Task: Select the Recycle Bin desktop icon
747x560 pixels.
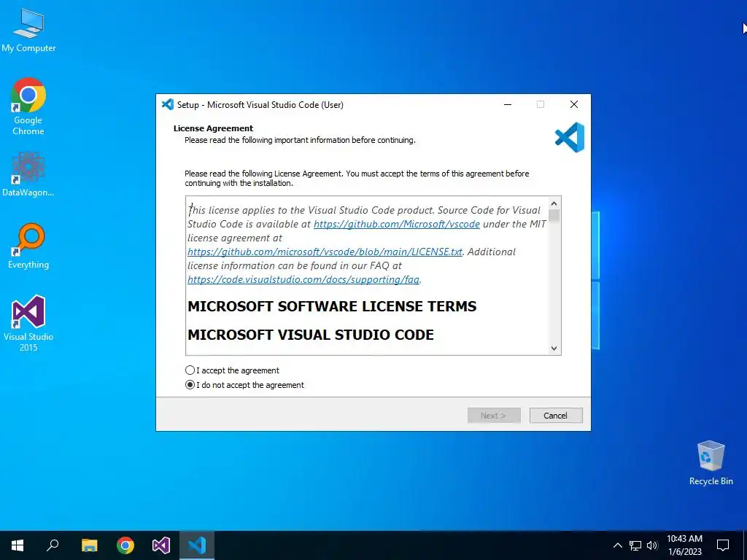Action: pyautogui.click(x=711, y=463)
